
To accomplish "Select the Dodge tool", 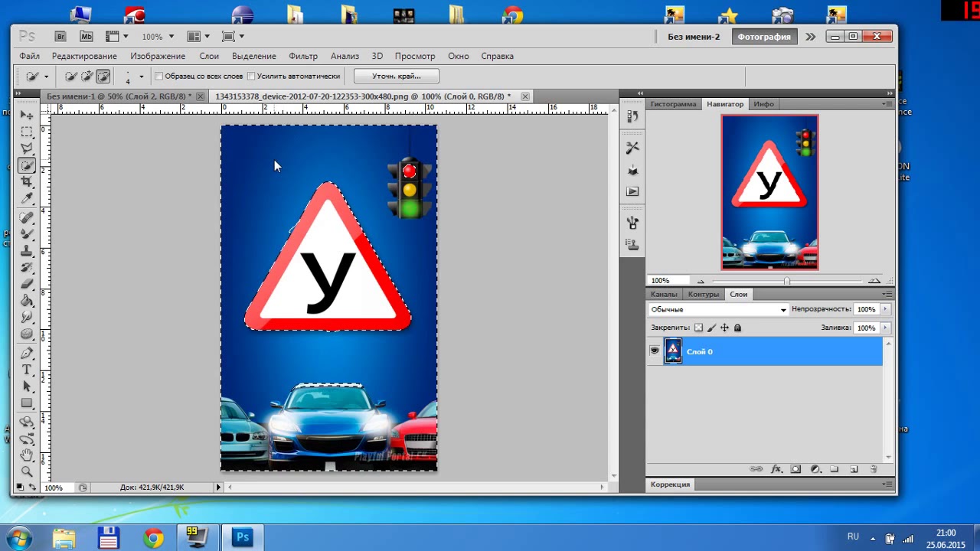I will click(x=27, y=334).
